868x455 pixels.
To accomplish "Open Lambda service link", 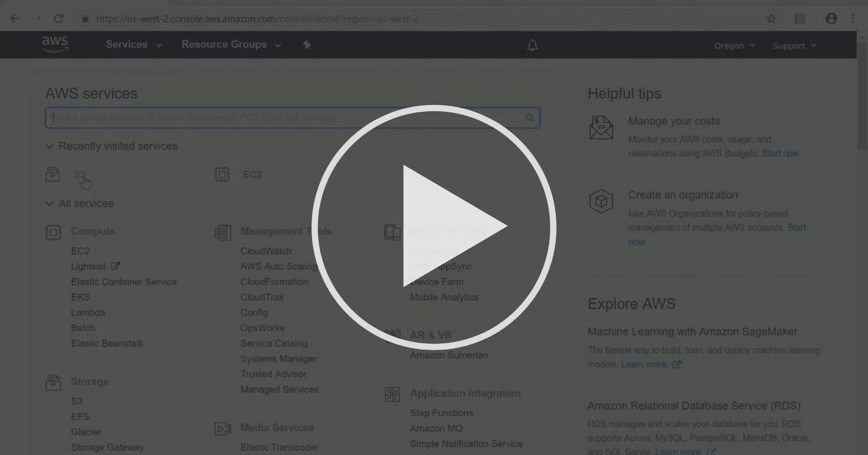I will pos(88,312).
